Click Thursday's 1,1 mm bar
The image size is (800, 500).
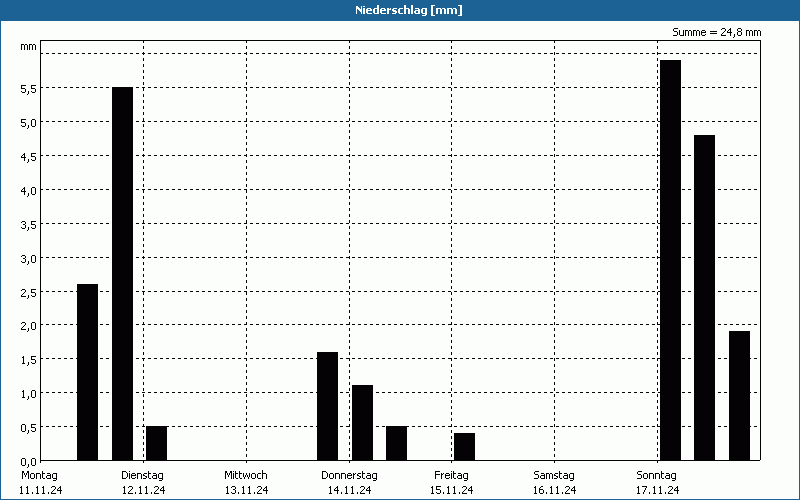click(x=362, y=422)
